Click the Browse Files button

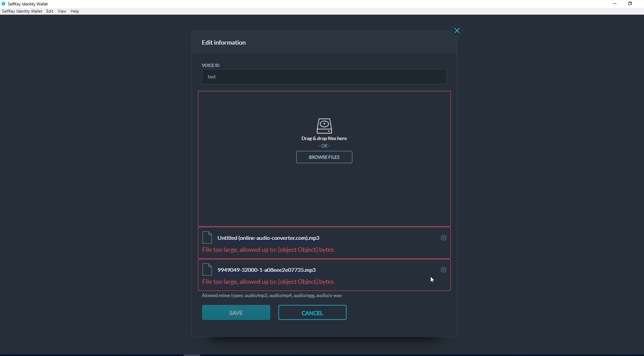tap(324, 157)
